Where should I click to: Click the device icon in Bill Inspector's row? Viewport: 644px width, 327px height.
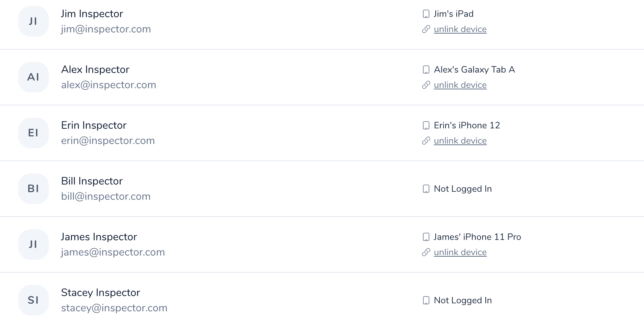(x=426, y=189)
